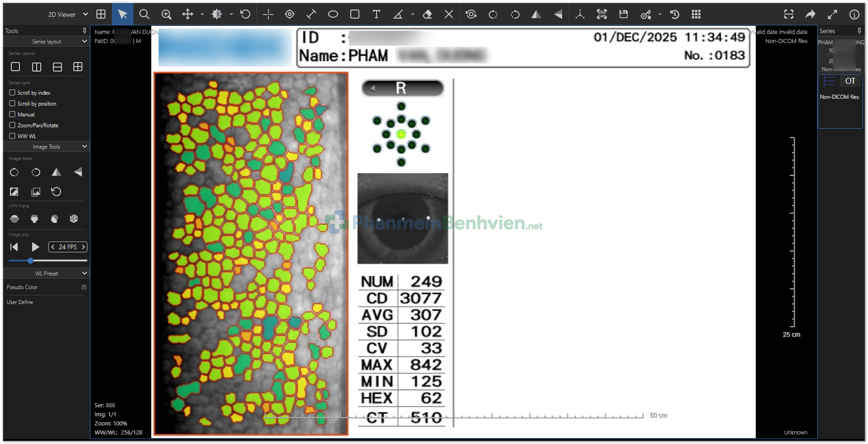
Task: Choose the 2x2 grid series layout
Action: tap(78, 67)
